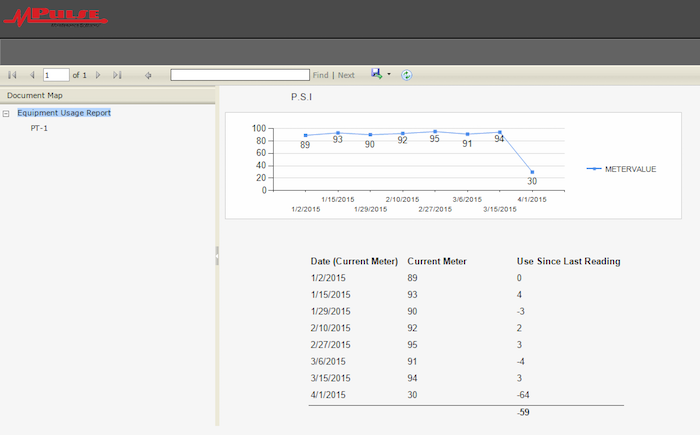Screen dimensions: 700x435
Task: Click the current page number field
Action: [56, 75]
